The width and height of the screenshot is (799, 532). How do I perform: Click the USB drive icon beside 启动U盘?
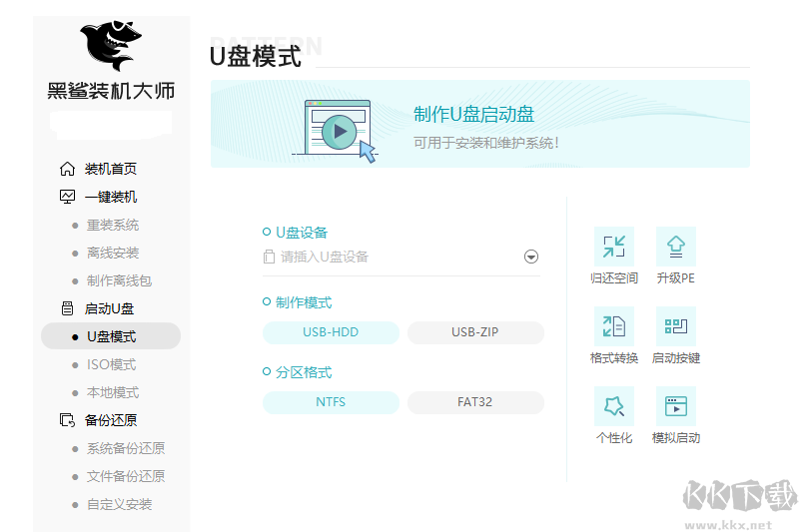[x=67, y=308]
